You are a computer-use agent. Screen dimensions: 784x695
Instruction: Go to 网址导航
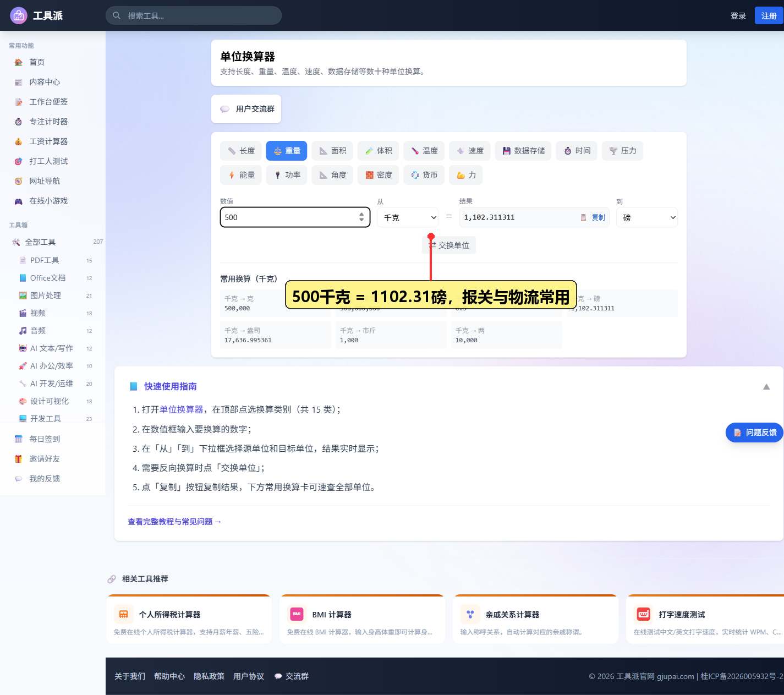(53, 181)
